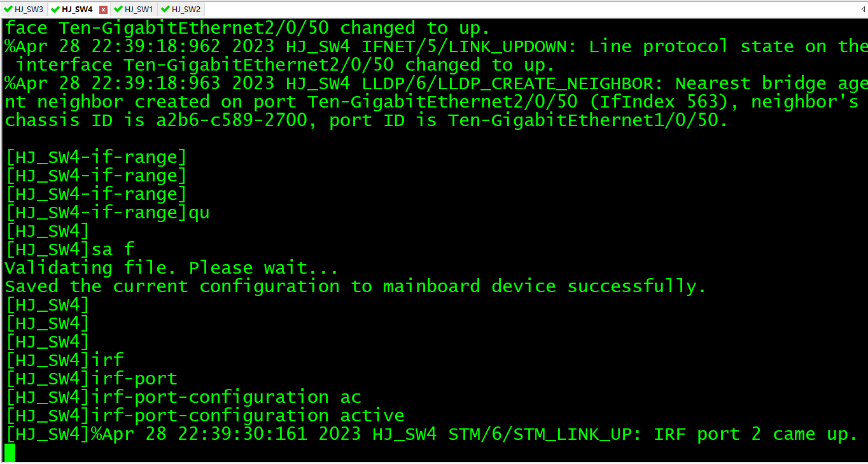Close the HJ_SW4 tab with red X
The image size is (868, 464).
point(103,10)
